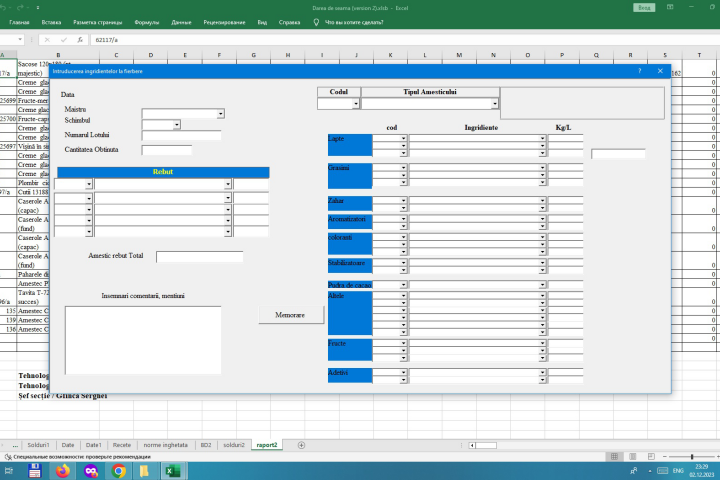The image size is (720, 480).
Task: Open the Рецензирование ribbon tab
Action: click(225, 22)
